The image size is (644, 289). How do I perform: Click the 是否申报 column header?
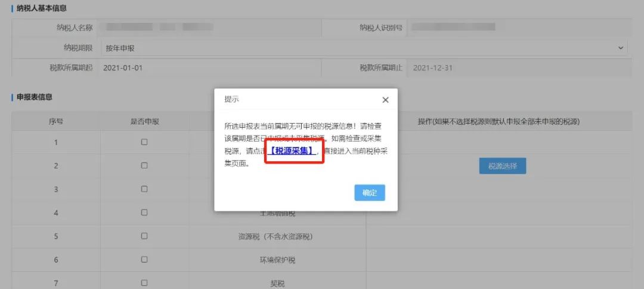[x=144, y=121]
